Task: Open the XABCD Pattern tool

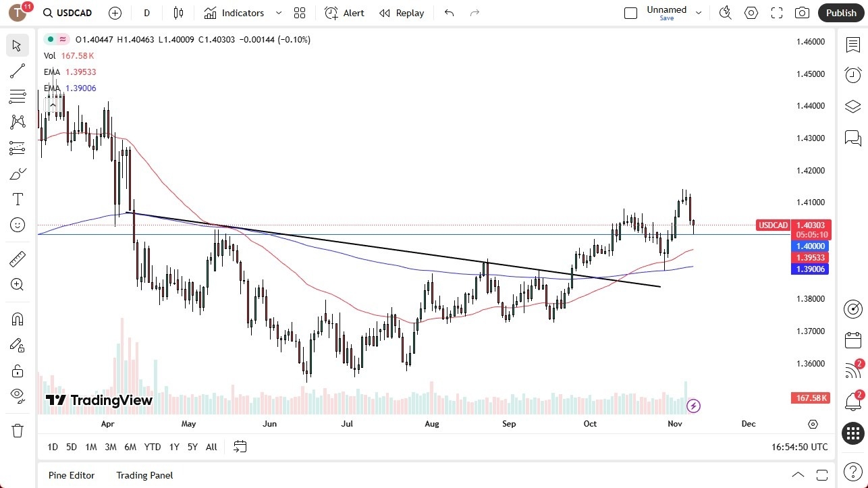Action: [x=18, y=121]
